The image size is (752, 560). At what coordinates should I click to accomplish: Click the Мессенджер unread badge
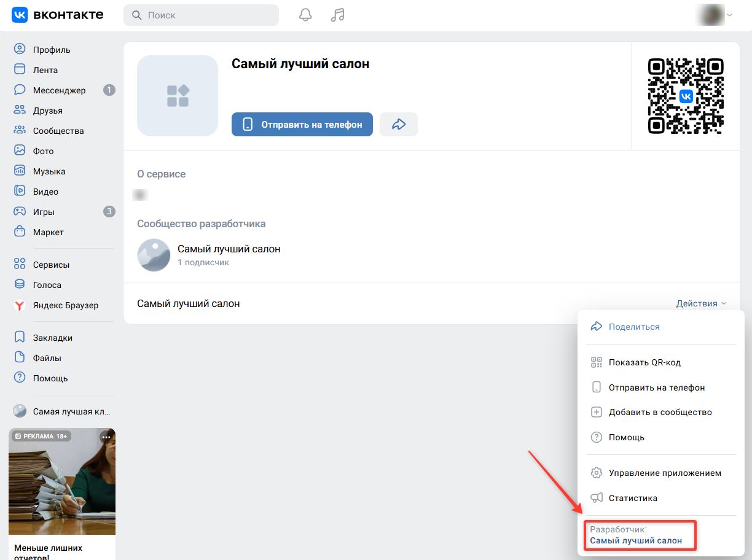[x=109, y=90]
